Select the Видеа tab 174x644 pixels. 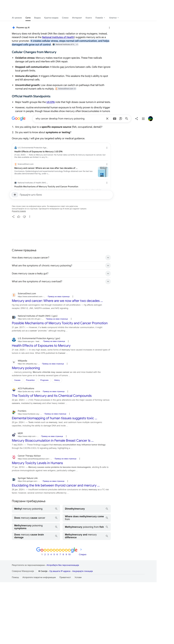click(x=37, y=18)
